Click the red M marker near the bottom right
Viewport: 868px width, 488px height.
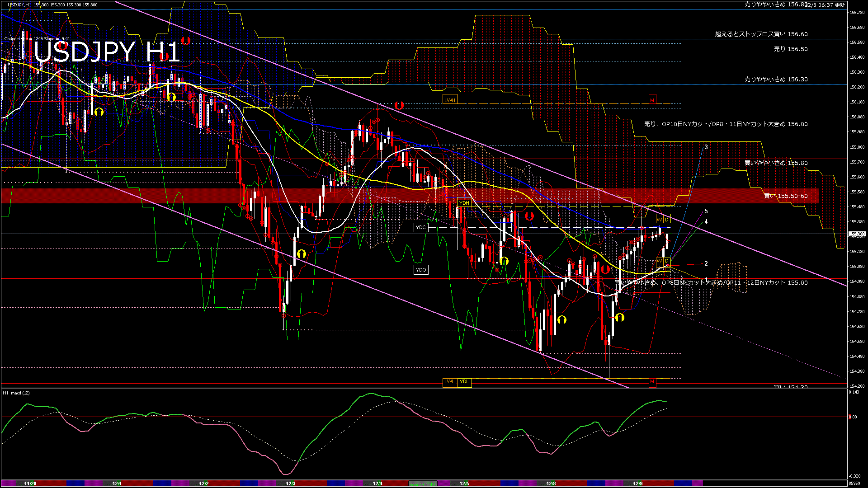[x=651, y=382]
